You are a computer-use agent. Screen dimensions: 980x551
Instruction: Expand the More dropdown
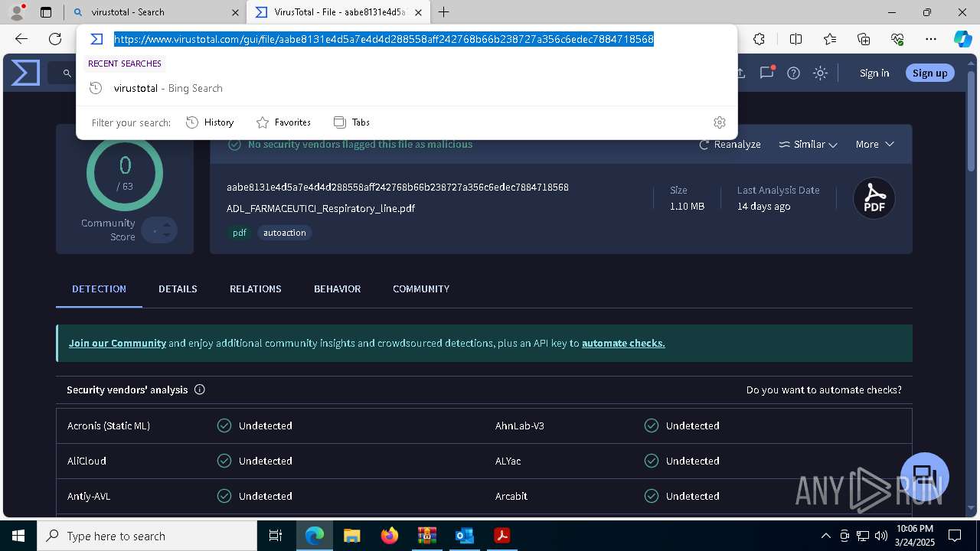pos(874,144)
